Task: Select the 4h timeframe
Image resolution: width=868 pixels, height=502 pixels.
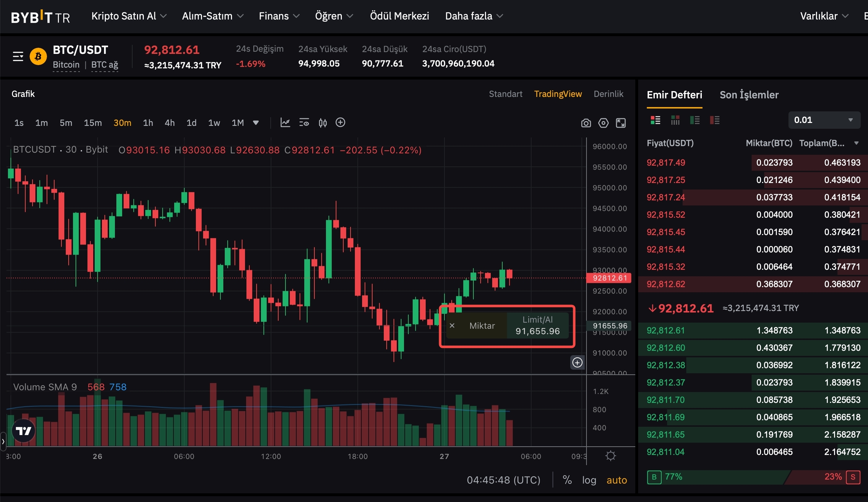Action: point(169,123)
